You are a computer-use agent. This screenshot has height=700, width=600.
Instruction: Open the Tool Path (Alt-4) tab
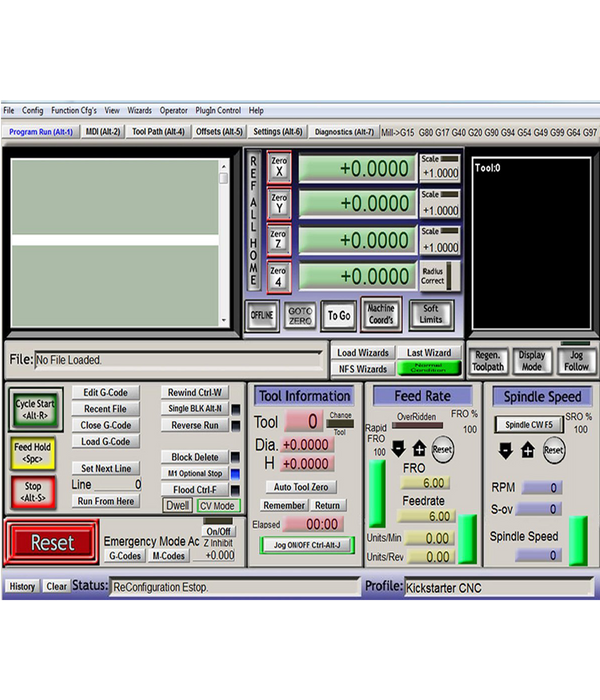click(159, 131)
